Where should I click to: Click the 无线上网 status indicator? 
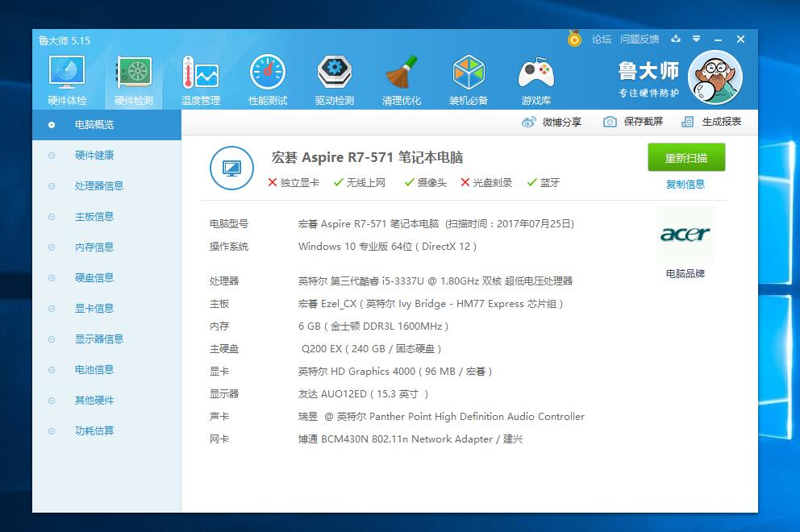360,183
